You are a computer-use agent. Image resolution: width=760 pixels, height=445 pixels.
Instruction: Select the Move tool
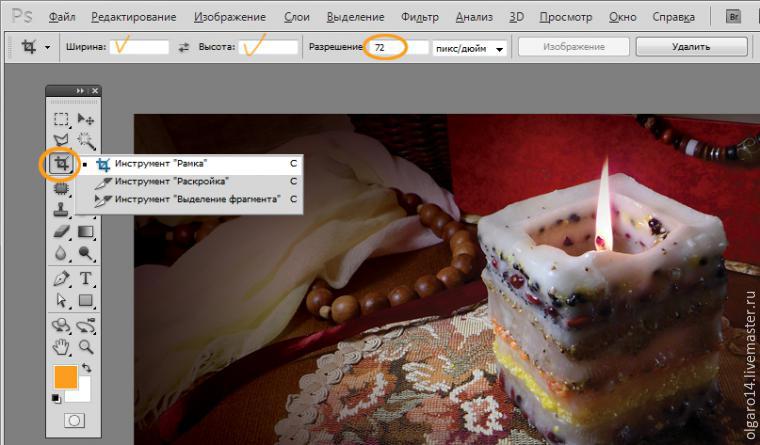tap(86, 120)
